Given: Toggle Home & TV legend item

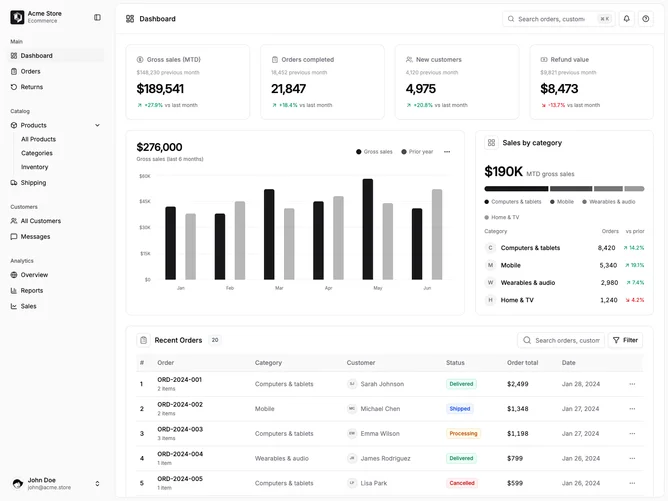Looking at the screenshot, I should click(x=502, y=217).
